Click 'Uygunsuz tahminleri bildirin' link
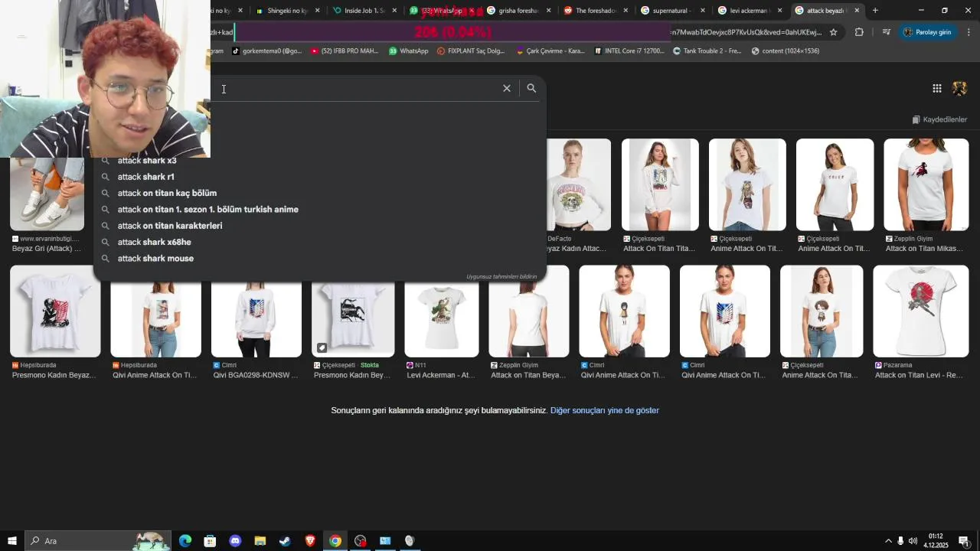This screenshot has height=551, width=980. click(x=501, y=276)
